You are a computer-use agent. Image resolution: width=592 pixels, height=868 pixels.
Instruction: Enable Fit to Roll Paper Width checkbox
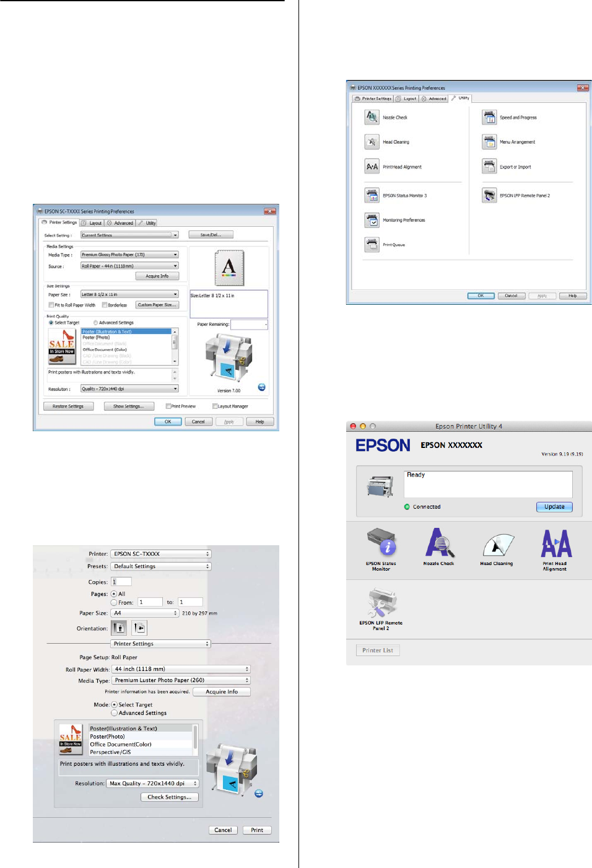click(x=51, y=305)
